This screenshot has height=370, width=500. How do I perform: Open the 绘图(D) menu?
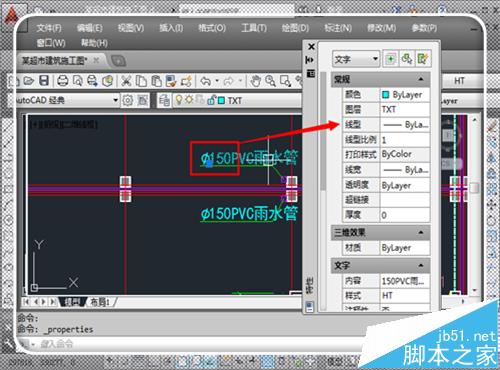click(x=295, y=28)
